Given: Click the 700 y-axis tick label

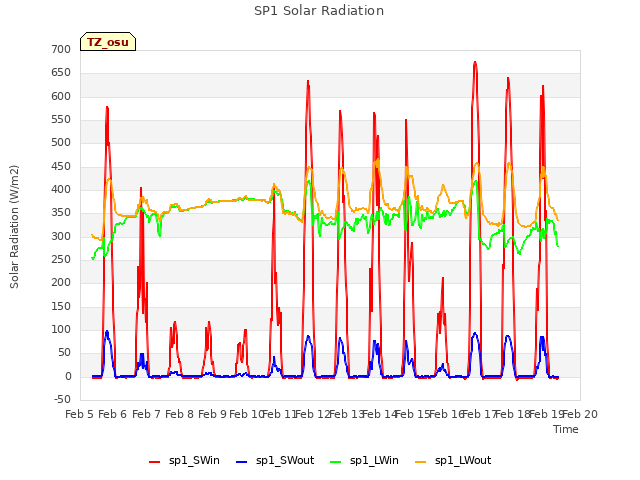Looking at the screenshot, I should 61,49.
